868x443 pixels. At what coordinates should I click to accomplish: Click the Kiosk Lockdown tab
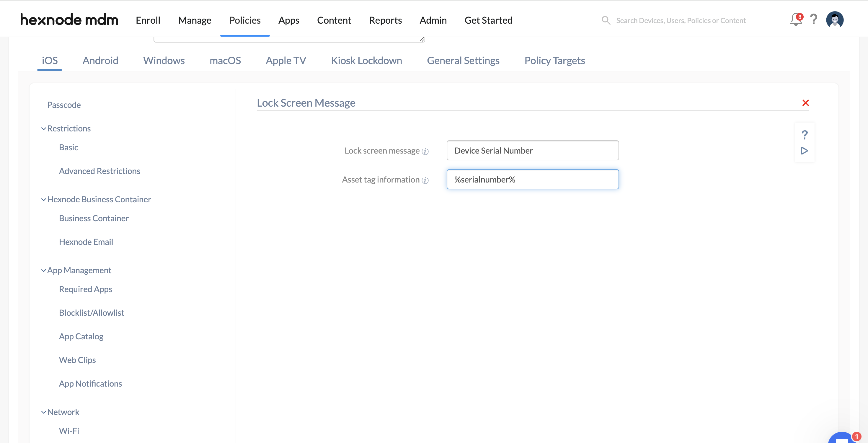(x=366, y=60)
